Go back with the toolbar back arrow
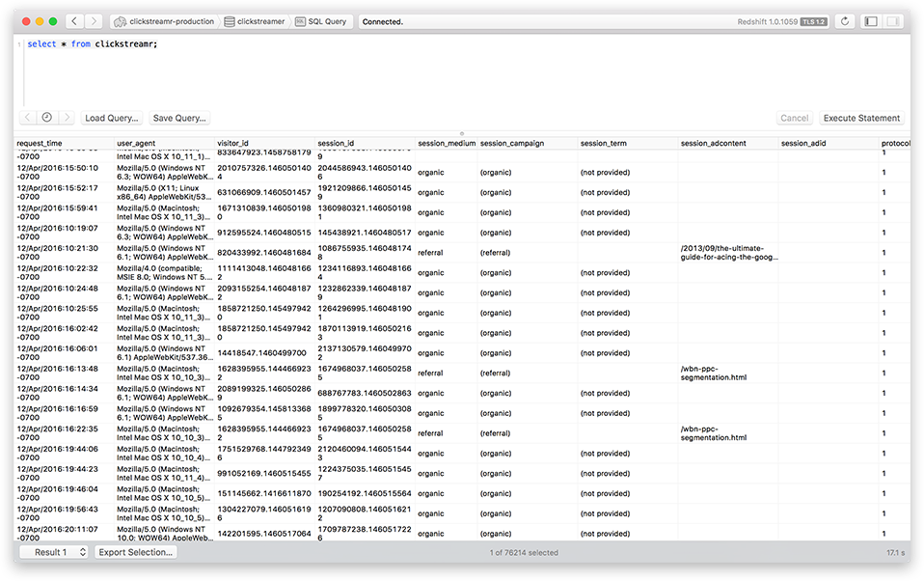 (x=74, y=21)
